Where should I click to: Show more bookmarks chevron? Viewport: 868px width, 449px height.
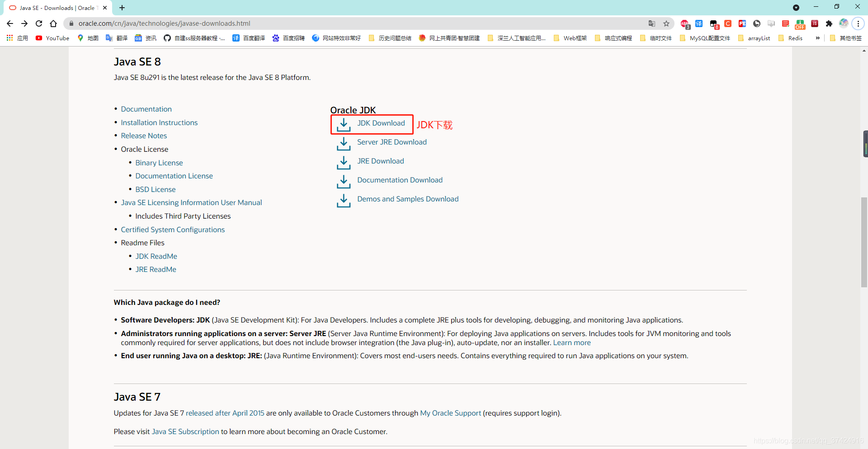[817, 38]
